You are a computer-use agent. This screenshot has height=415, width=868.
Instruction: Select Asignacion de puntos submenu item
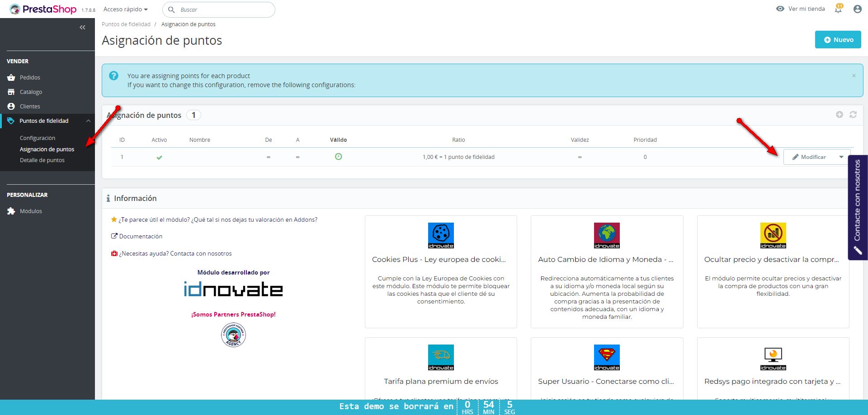tap(47, 149)
